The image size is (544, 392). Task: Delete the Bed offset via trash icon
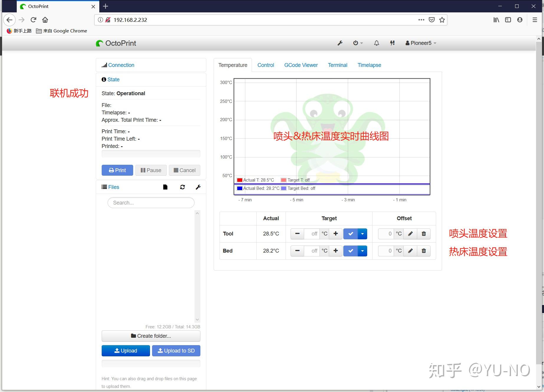tap(423, 251)
